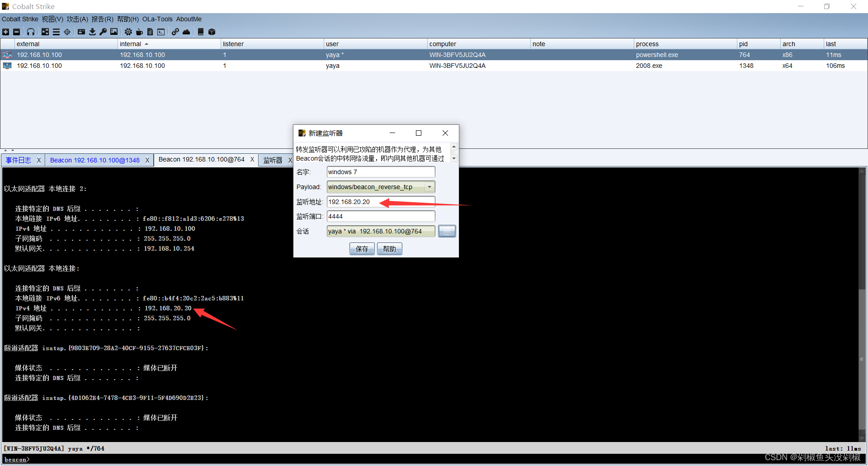
Task: Sort sessions by pid column header
Action: (759, 44)
